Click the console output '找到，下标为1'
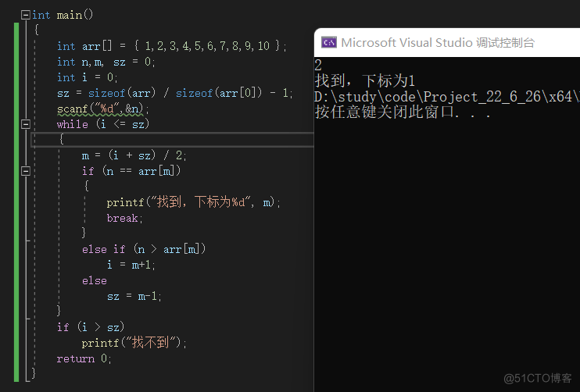Image resolution: width=580 pixels, height=392 pixels. click(x=365, y=80)
